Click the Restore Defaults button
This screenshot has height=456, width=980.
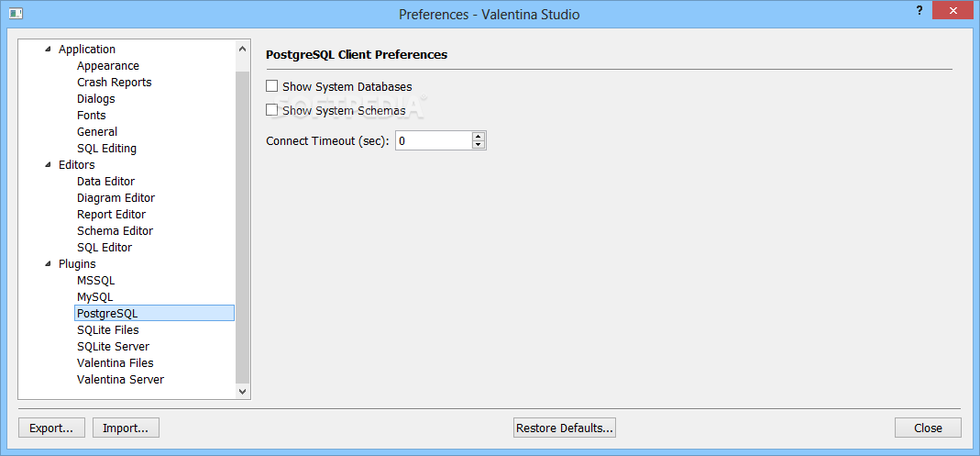565,428
